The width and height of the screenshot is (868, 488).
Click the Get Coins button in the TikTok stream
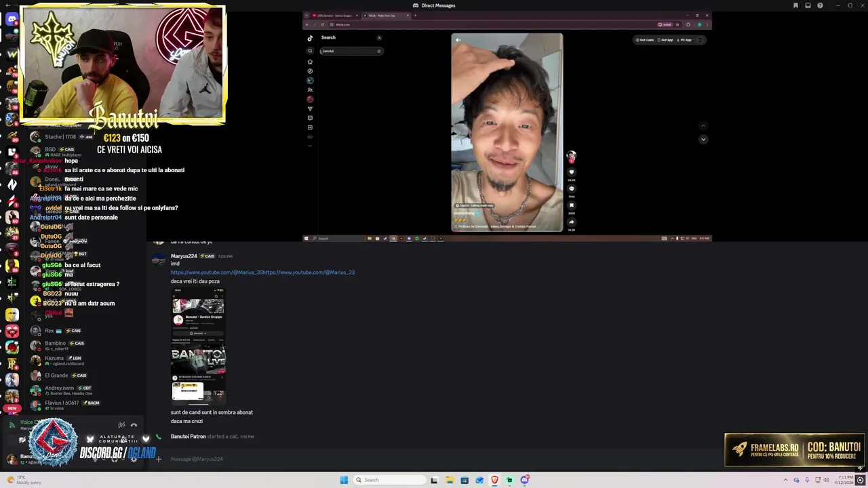[x=645, y=40]
